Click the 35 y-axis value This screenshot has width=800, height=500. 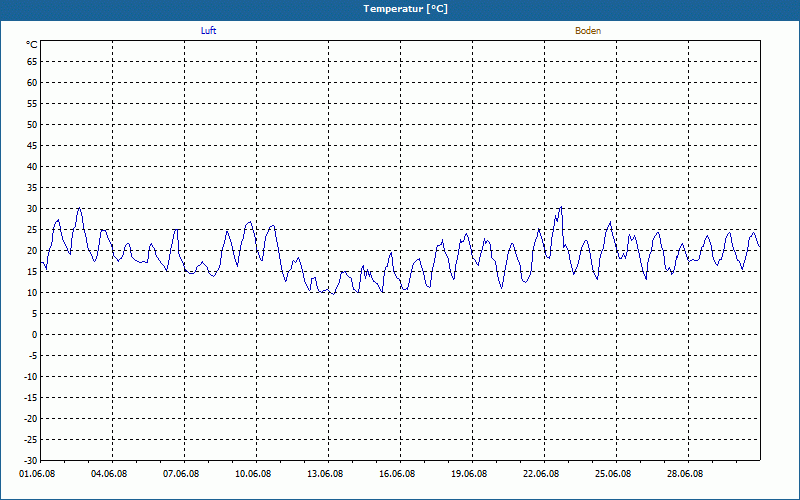coord(32,188)
